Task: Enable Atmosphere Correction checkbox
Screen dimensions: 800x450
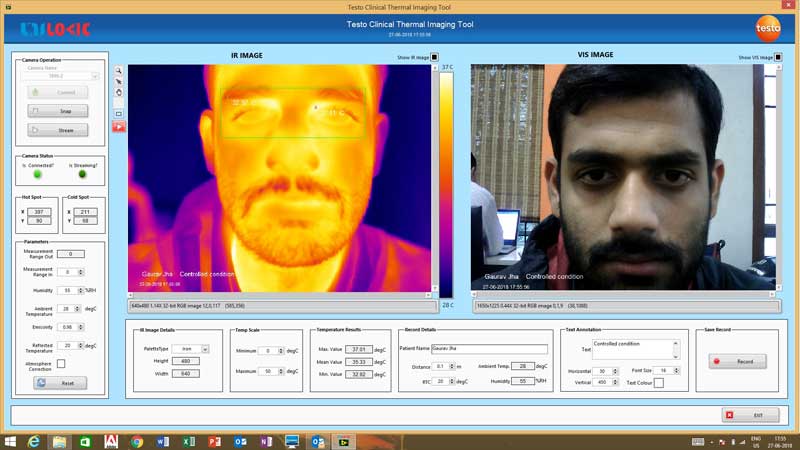Action: tap(61, 364)
